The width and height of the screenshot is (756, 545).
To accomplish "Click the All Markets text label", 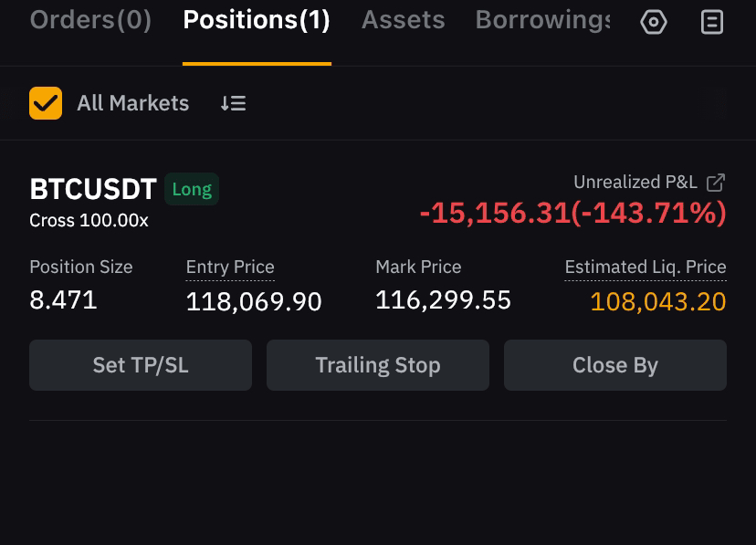I will [x=132, y=103].
